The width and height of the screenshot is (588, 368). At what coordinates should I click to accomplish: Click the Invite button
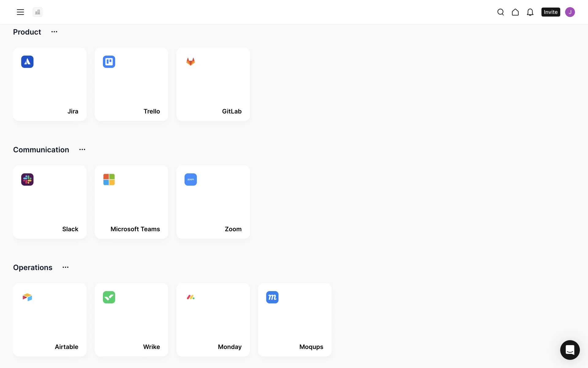click(551, 12)
